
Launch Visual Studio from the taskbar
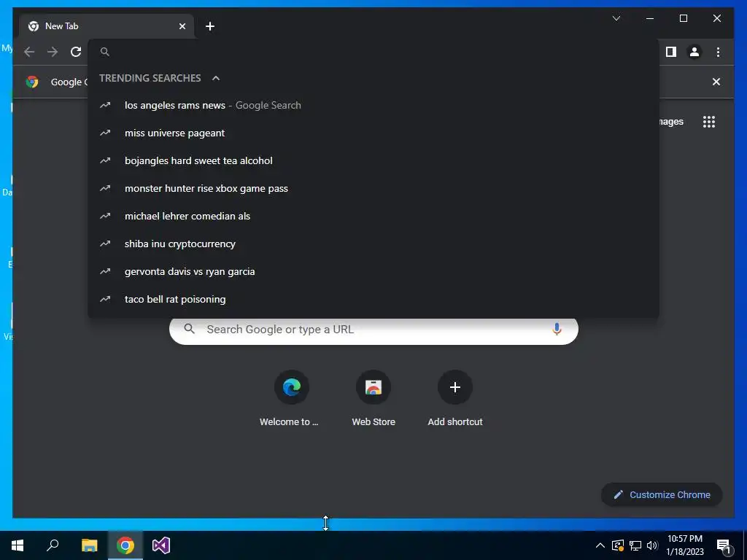(x=161, y=545)
